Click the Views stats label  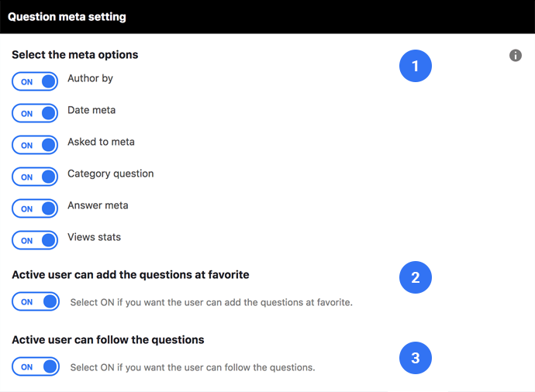click(x=94, y=237)
